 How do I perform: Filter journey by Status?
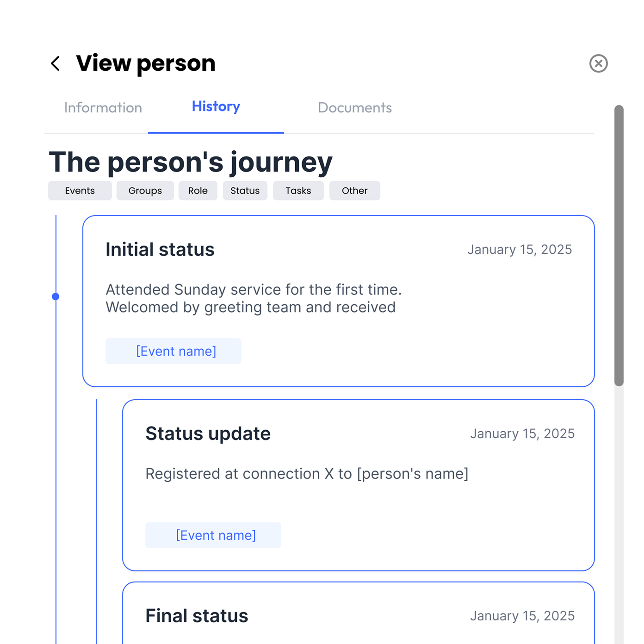click(x=245, y=191)
